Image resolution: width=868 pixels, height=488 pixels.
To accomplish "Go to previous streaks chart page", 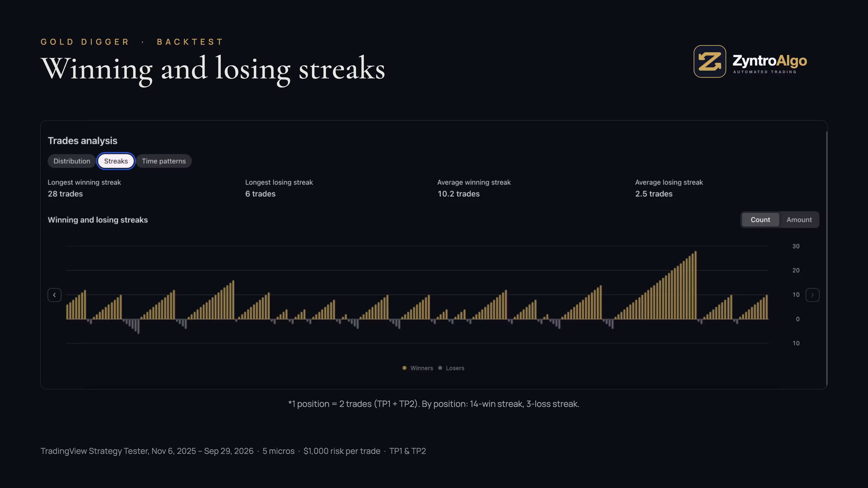I will pyautogui.click(x=54, y=295).
